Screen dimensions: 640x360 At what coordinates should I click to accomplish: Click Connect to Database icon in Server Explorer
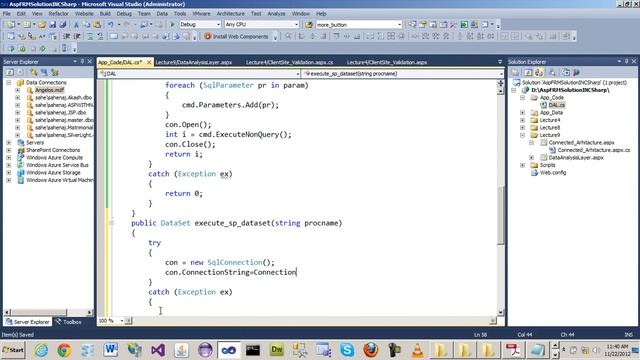click(x=33, y=72)
